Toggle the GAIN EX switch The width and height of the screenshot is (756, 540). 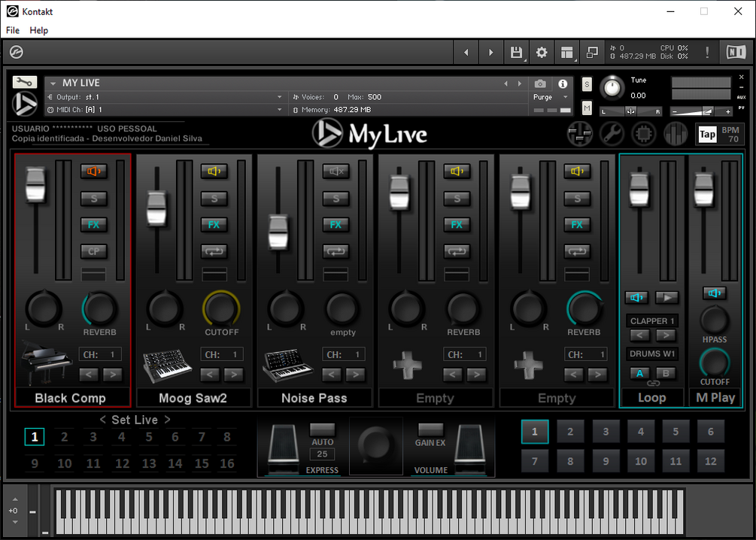tap(430, 429)
